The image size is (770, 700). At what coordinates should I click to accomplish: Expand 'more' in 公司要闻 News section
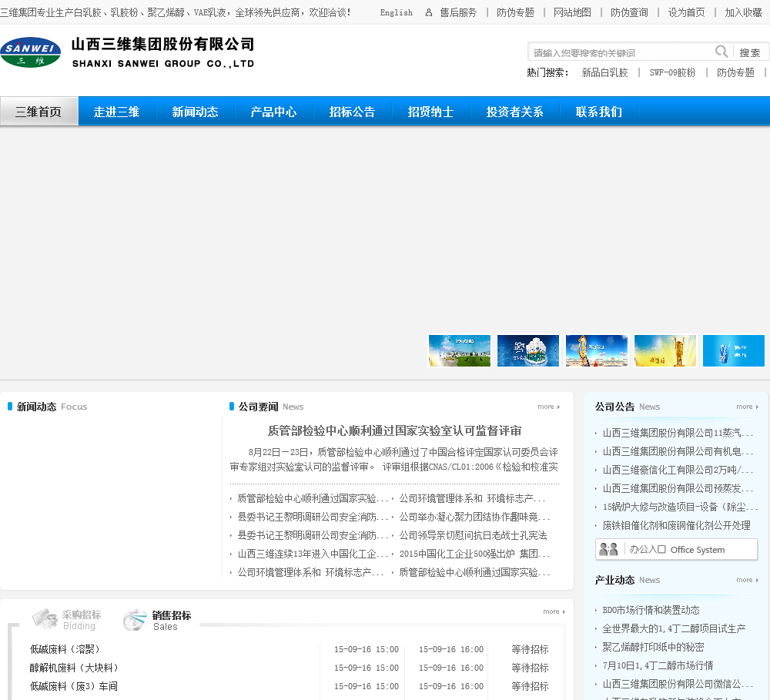548,407
